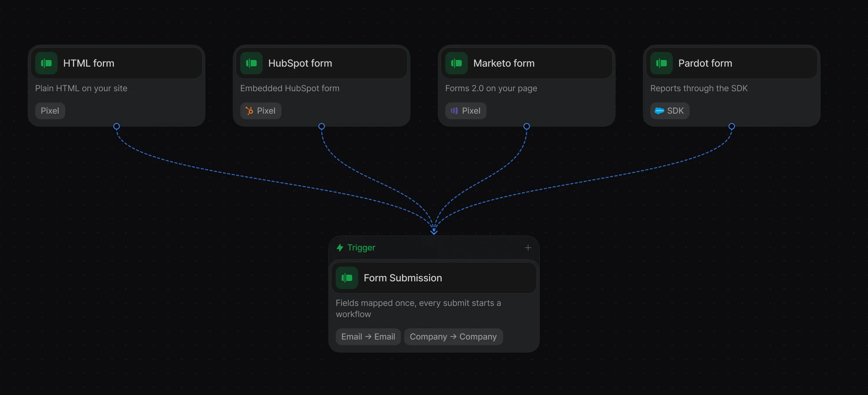Click the Marketo form output connector dot
Viewport: 868px width, 395px height.
(527, 126)
